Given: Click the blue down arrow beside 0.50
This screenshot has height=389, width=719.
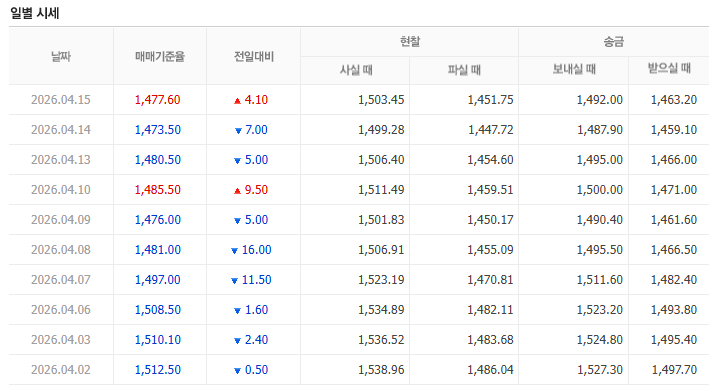Looking at the screenshot, I should click(x=238, y=371).
